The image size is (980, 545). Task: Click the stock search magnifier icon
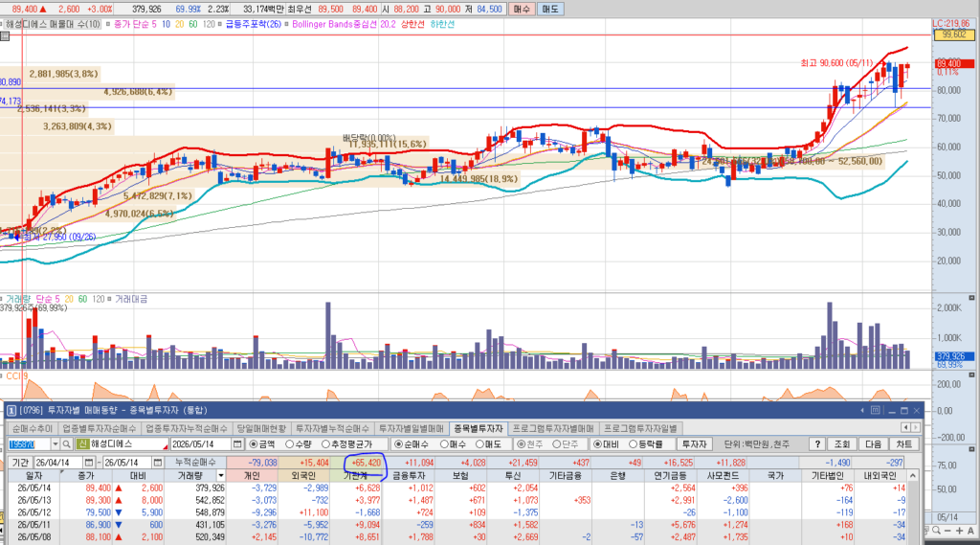66,444
